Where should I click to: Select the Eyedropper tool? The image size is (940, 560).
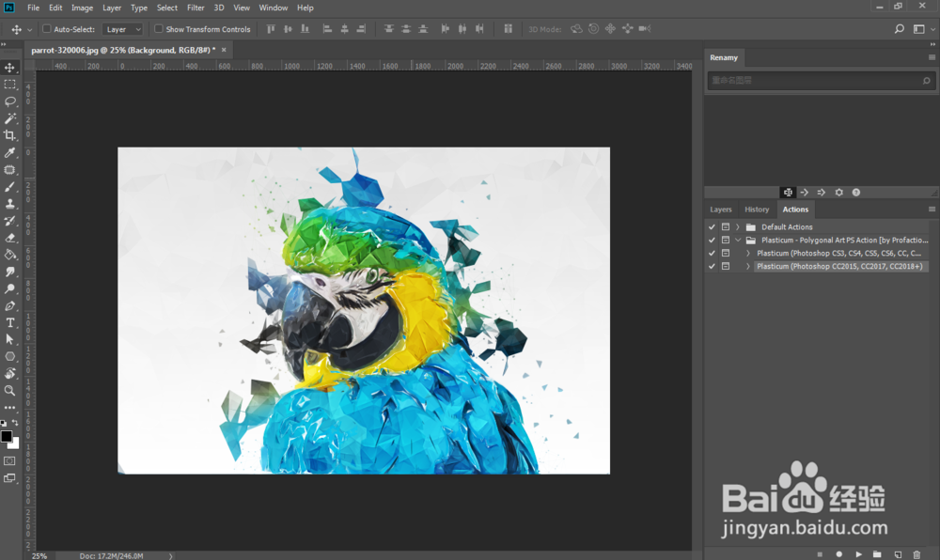(9, 153)
